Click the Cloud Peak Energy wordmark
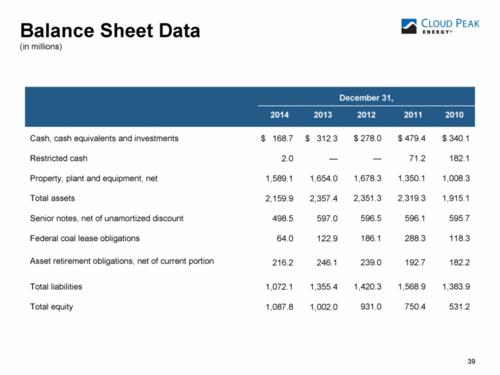This screenshot has height=375, width=500. (x=450, y=26)
